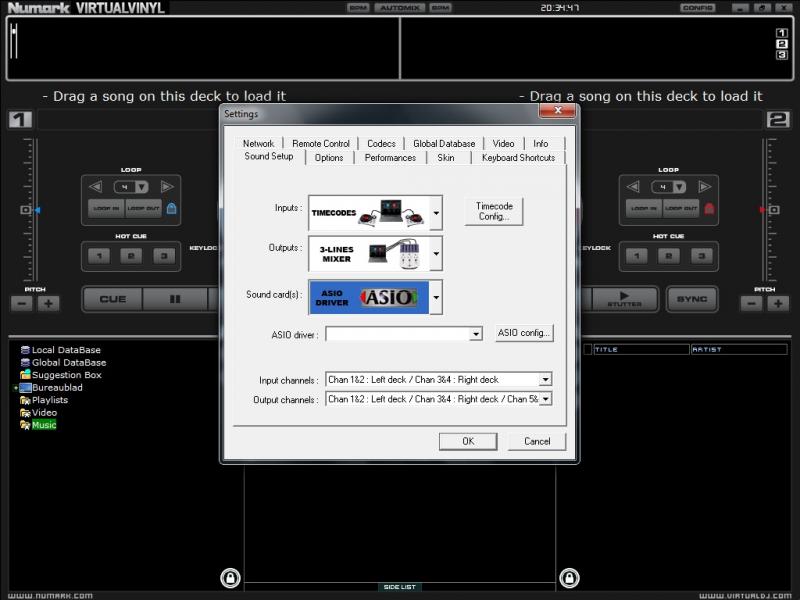Select waveform zoom level 1

tap(781, 33)
